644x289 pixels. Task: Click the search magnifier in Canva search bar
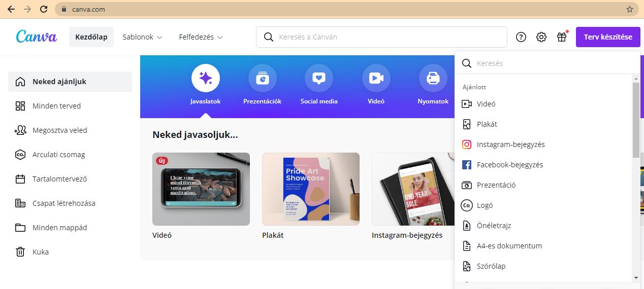(268, 37)
